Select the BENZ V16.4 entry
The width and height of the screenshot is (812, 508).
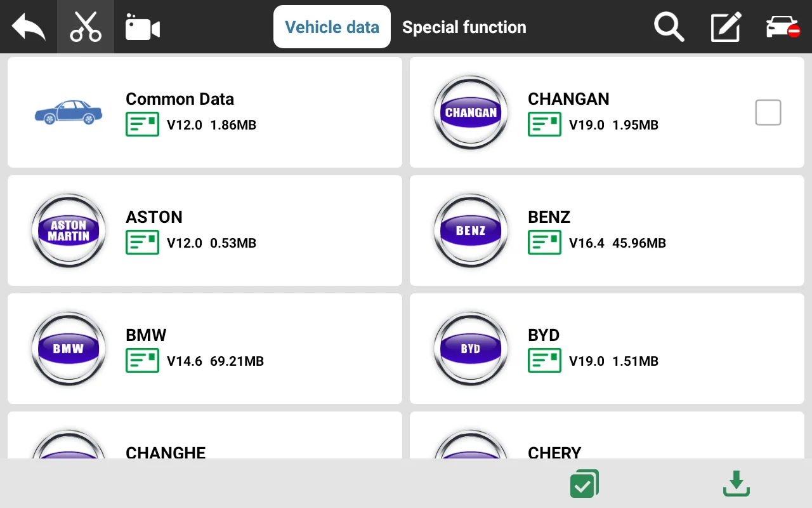tap(607, 231)
